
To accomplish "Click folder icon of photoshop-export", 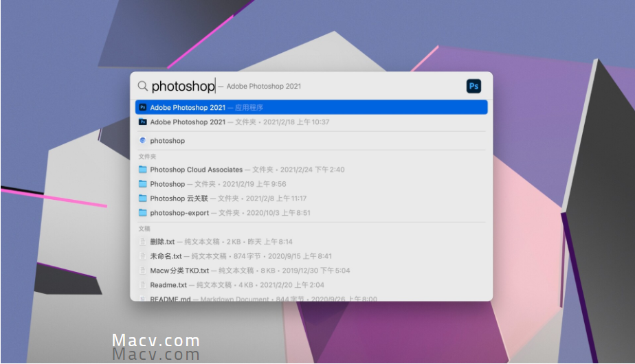I will [142, 213].
